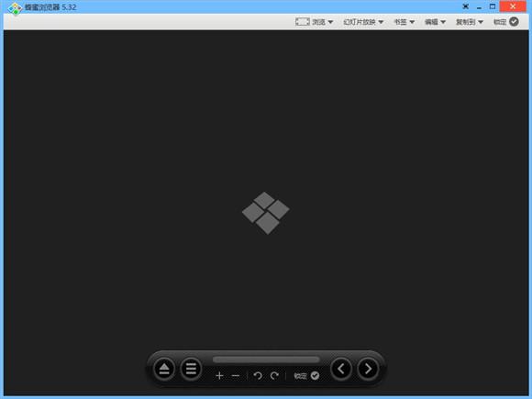This screenshot has width=532, height=399.
Task: Toggle the lock checkmark in top toolbar
Action: click(x=514, y=22)
